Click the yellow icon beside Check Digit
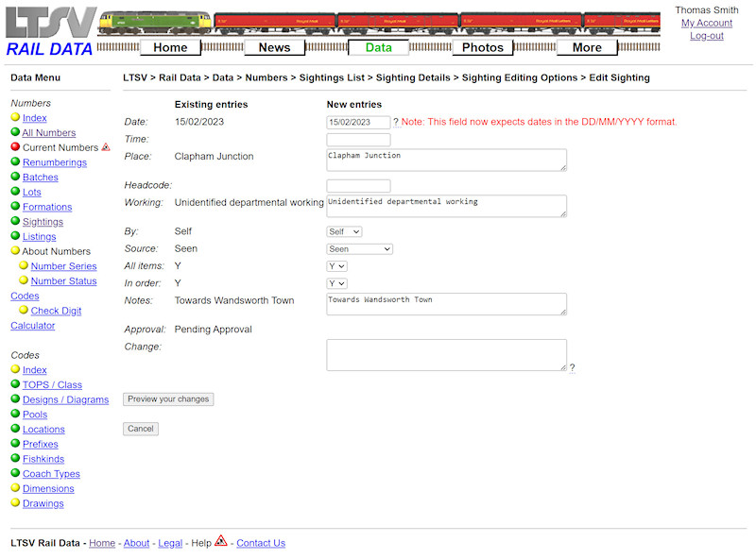This screenshot has width=756, height=559. [x=24, y=310]
